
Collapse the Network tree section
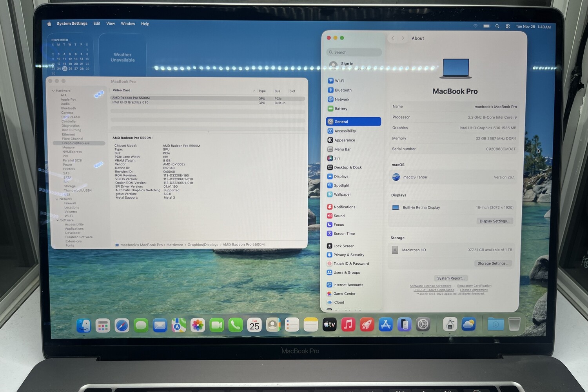(x=57, y=199)
